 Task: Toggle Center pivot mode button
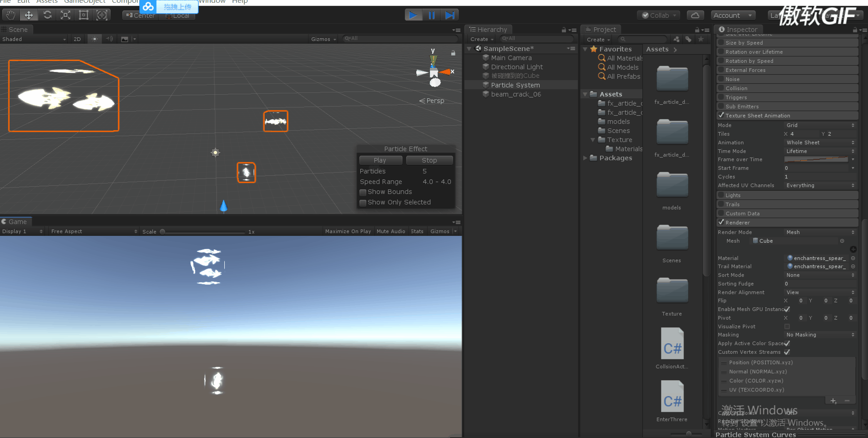141,15
